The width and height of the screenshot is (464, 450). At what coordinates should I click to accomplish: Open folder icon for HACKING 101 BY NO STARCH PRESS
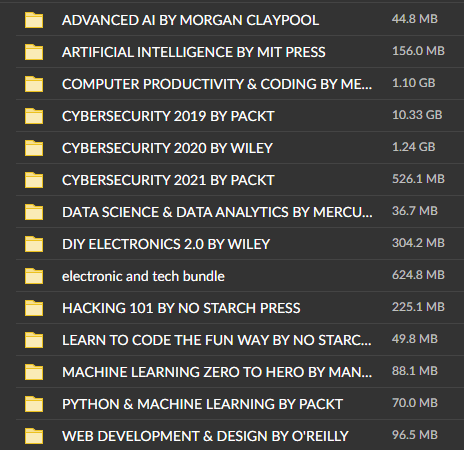tap(34, 308)
